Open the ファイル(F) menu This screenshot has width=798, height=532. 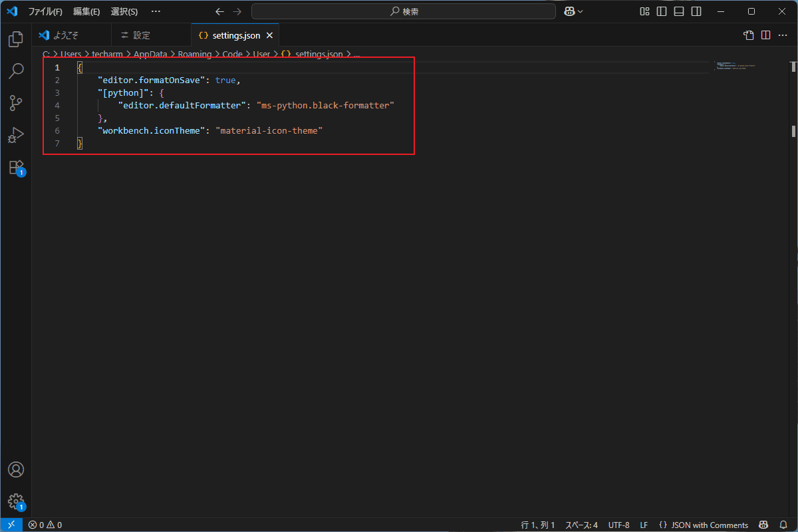click(45, 11)
